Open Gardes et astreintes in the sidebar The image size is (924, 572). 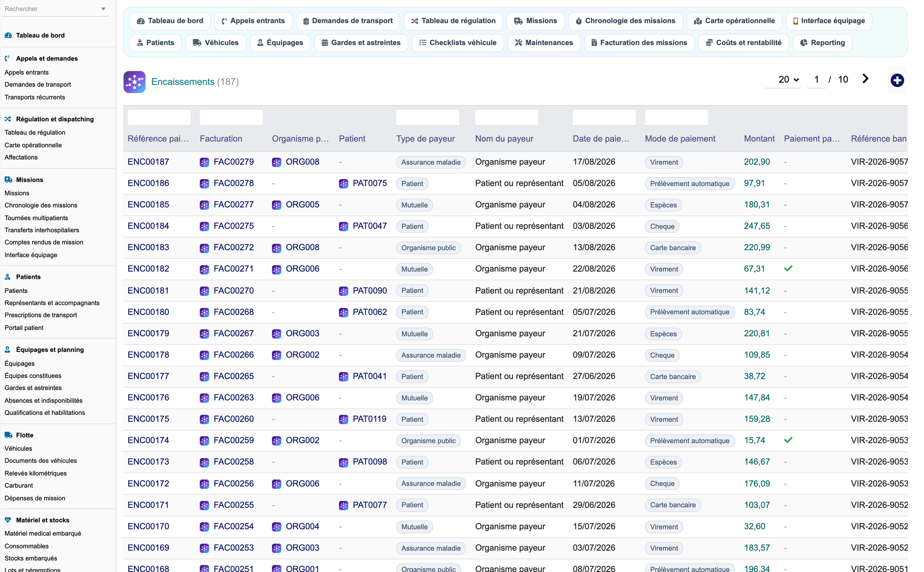click(33, 388)
